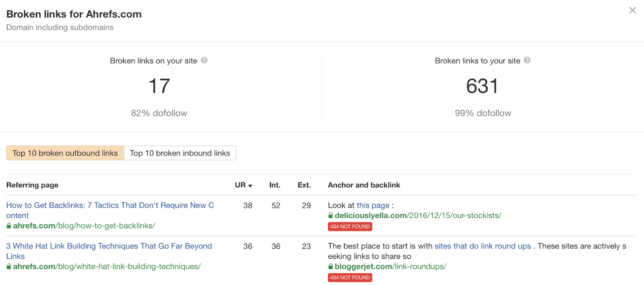Viewport: 644px width, 285px height.
Task: Click Ext. value 23 in second row
Action: (306, 246)
